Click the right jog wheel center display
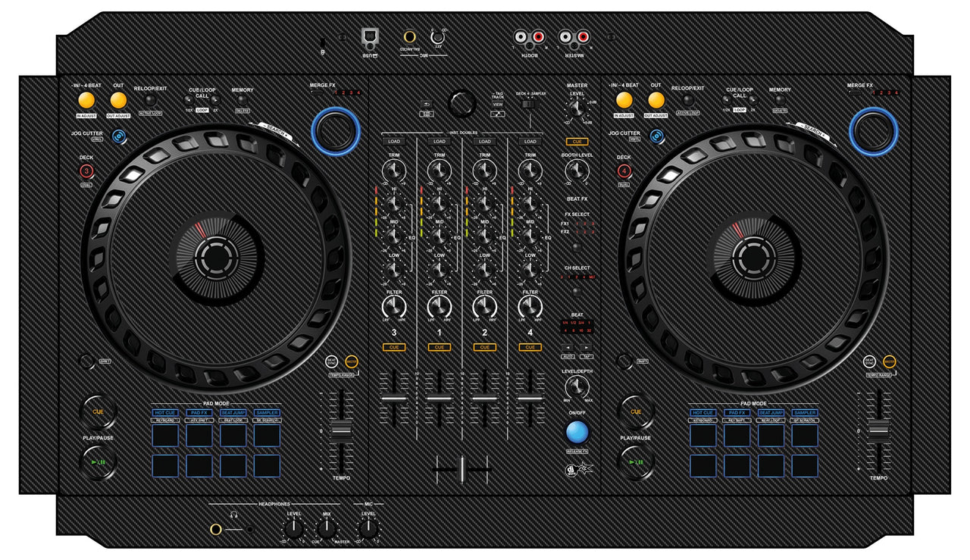This screenshot has height=560, width=970. pos(755,260)
